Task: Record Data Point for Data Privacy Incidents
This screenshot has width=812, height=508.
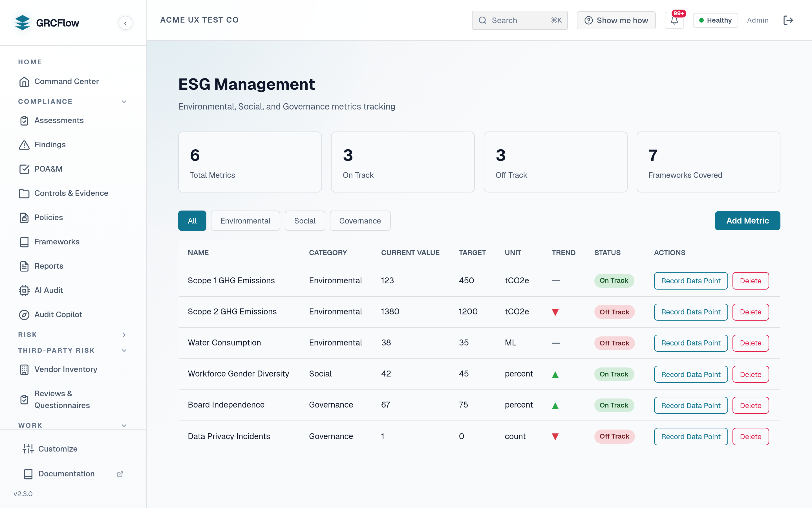Action: point(691,436)
